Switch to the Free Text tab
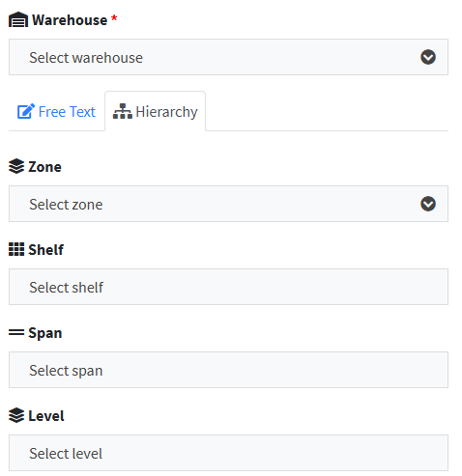 [x=57, y=112]
